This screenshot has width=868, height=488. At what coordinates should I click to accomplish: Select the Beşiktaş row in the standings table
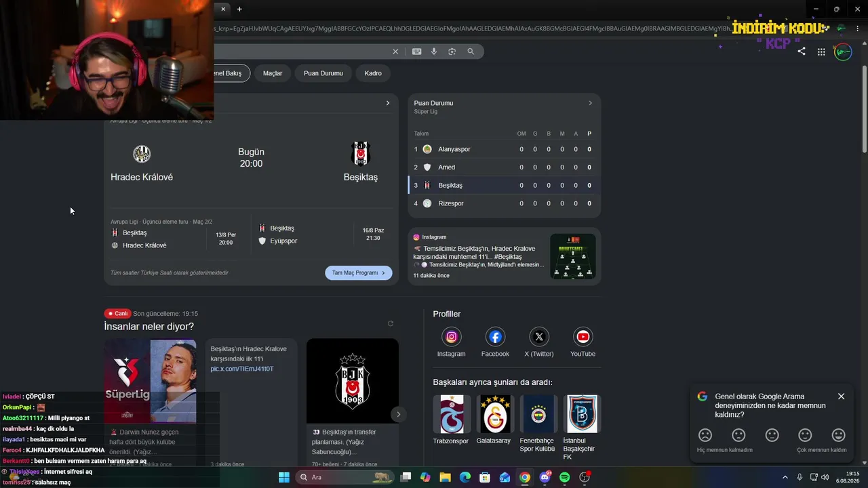[505, 185]
